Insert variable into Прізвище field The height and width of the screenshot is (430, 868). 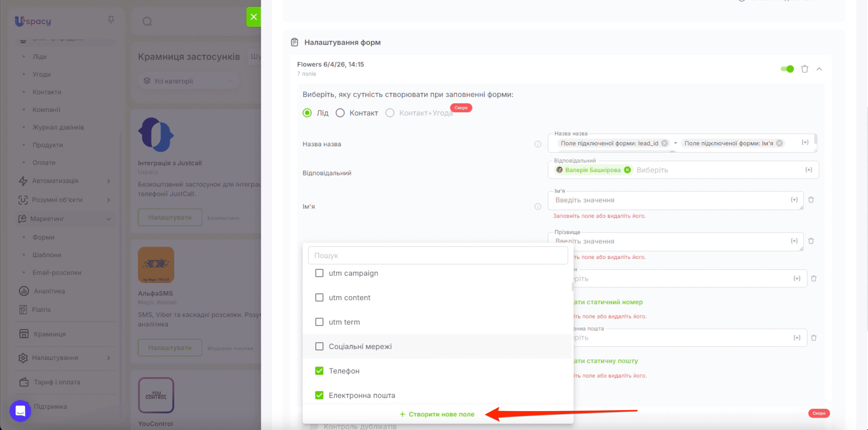794,241
